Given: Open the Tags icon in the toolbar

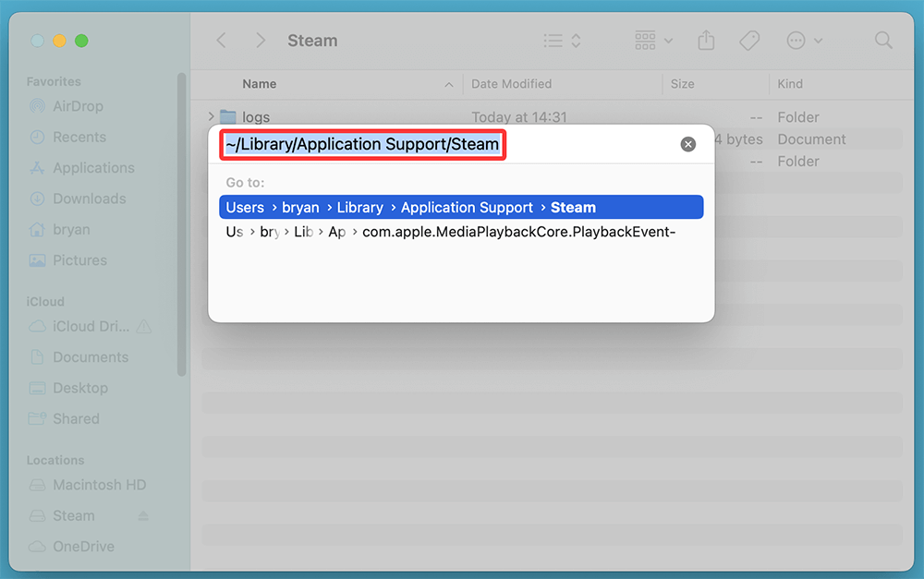Looking at the screenshot, I should tap(748, 40).
